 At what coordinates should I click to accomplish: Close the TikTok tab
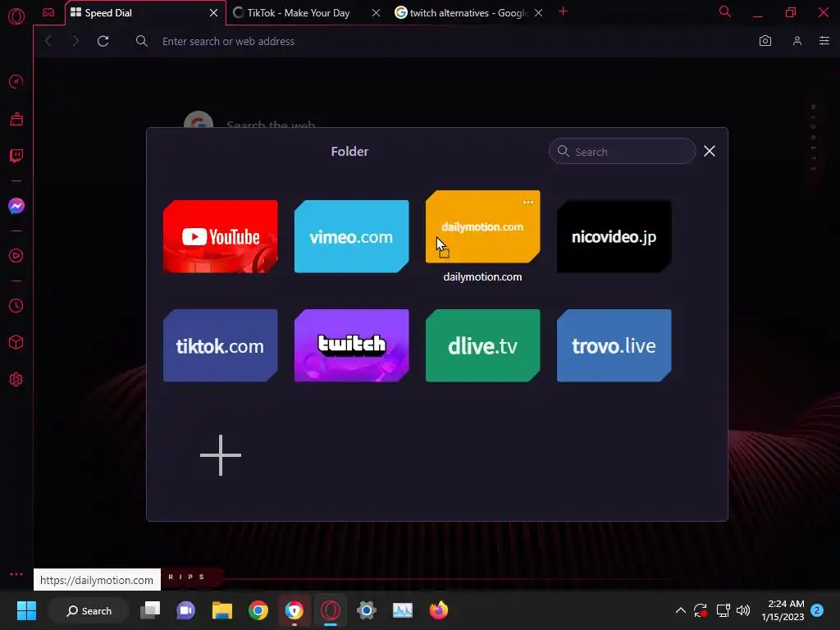click(376, 12)
